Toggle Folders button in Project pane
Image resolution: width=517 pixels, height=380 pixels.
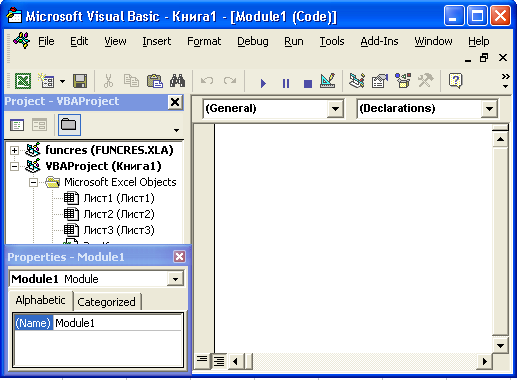click(69, 125)
